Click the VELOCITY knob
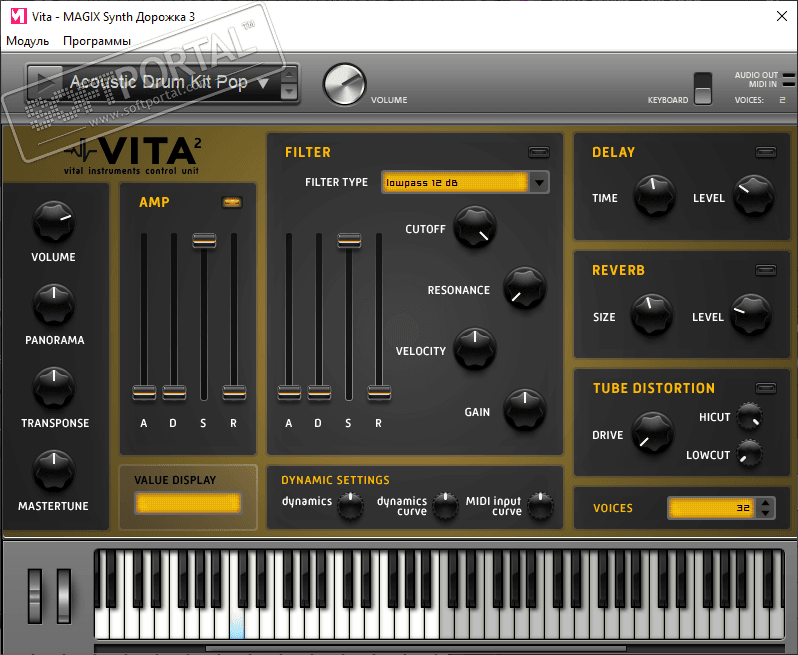The image size is (798, 655). (474, 349)
